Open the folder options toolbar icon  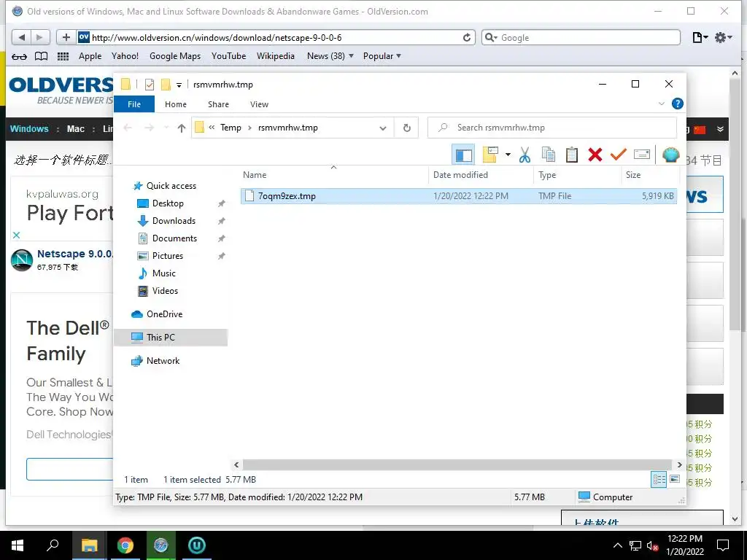[490, 155]
